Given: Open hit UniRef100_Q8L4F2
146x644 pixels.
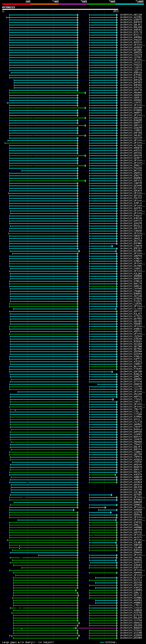Looking at the screenshot, I should tap(131, 25).
